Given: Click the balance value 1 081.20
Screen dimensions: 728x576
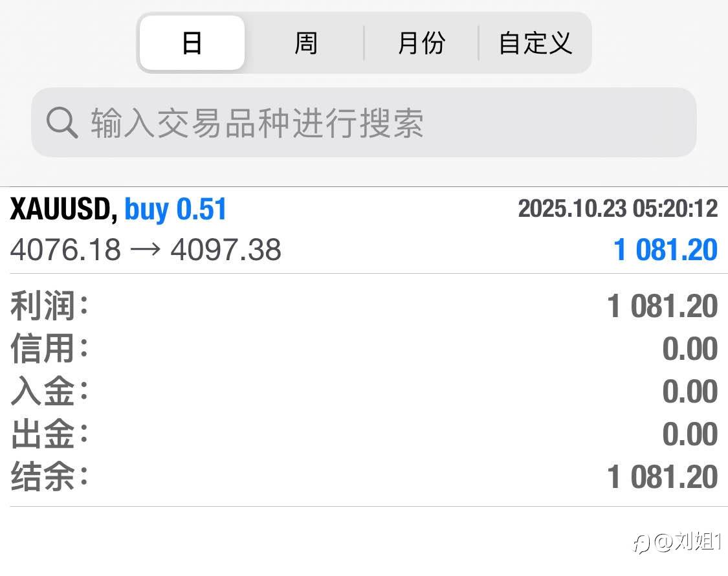Looking at the screenshot, I should coord(663,477).
